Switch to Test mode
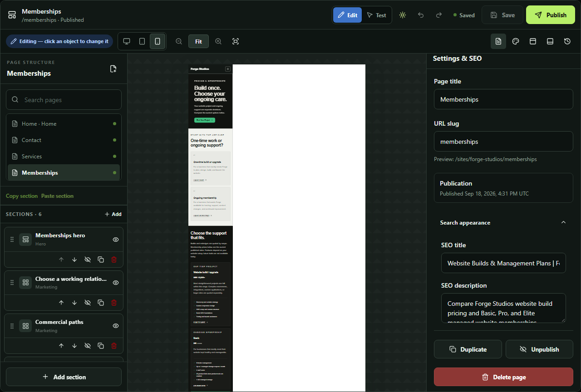This screenshot has width=581, height=392. pyautogui.click(x=376, y=15)
